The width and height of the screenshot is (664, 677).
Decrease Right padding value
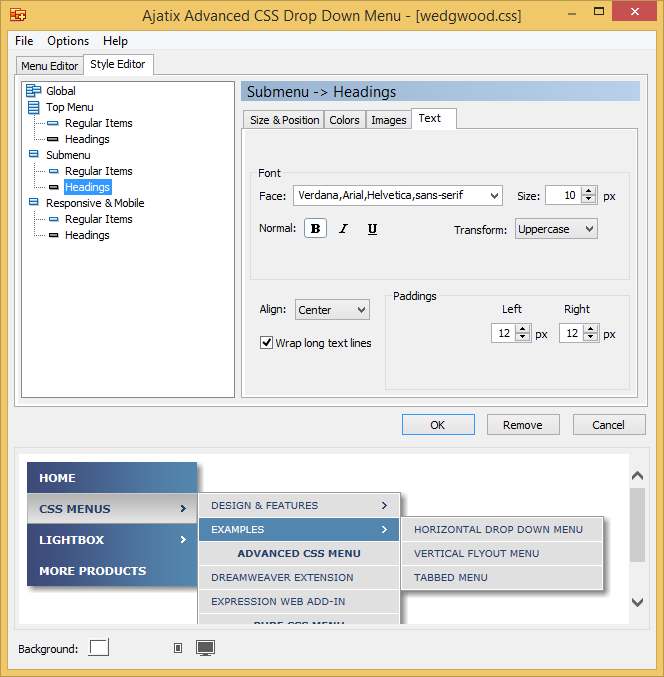point(591,337)
